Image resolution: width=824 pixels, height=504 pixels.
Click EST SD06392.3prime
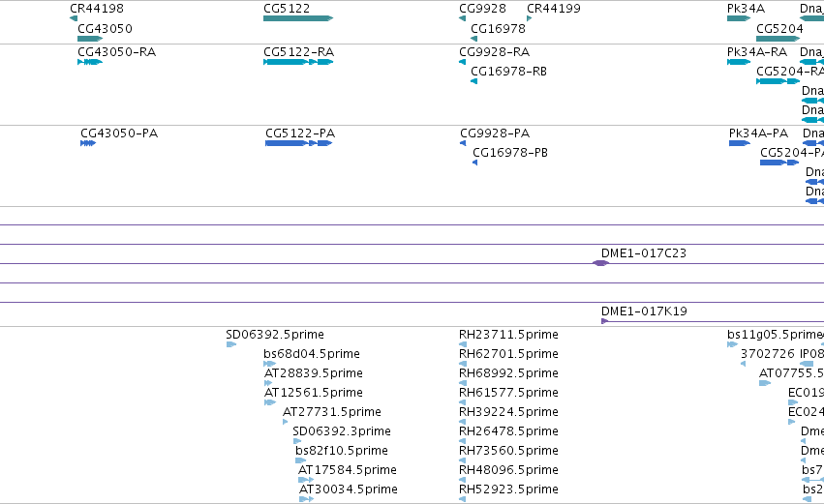pos(297,441)
